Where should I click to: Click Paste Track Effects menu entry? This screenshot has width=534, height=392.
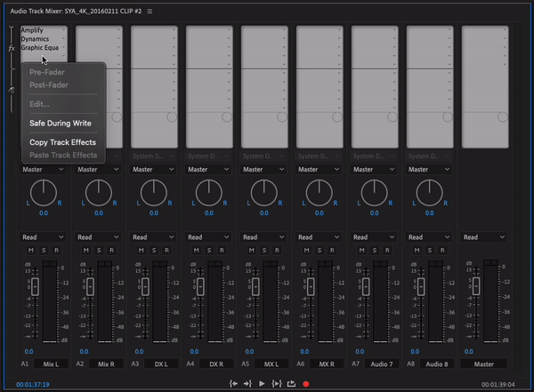(63, 156)
